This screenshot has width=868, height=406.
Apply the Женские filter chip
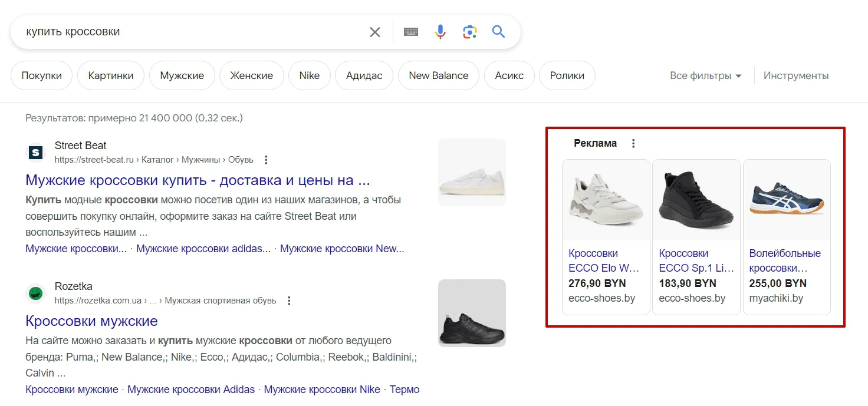[251, 75]
